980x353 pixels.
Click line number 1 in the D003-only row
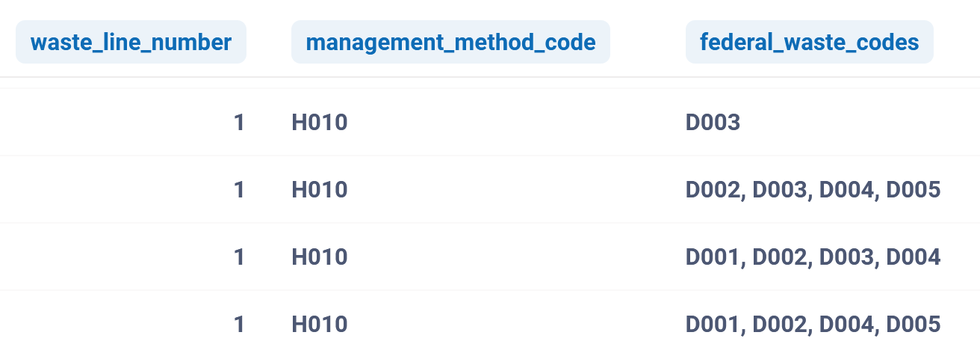(239, 123)
